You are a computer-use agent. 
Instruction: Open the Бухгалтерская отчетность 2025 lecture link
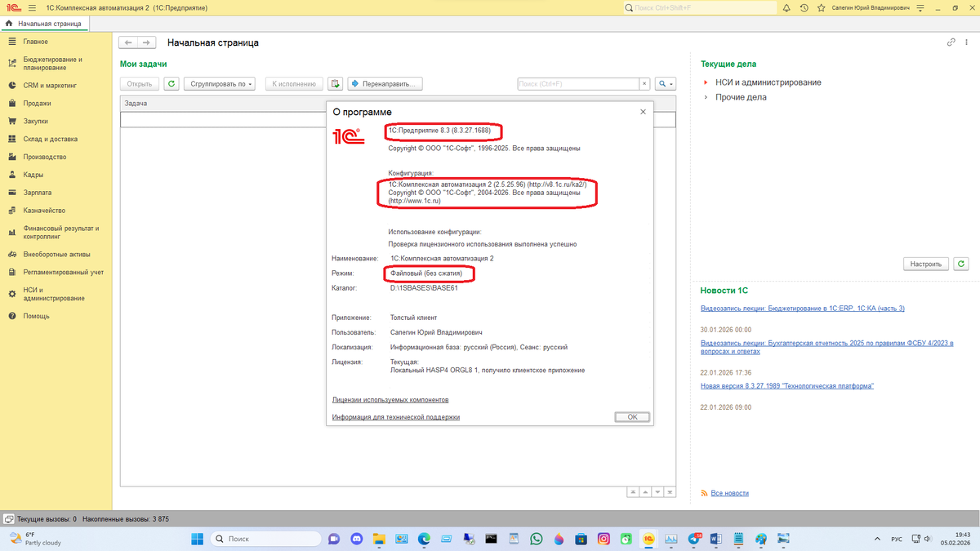pyautogui.click(x=827, y=346)
